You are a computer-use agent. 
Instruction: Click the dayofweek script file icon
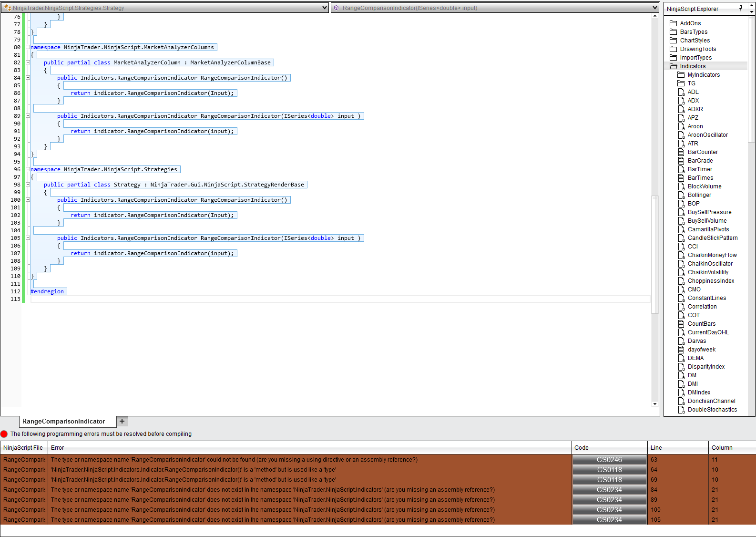681,350
